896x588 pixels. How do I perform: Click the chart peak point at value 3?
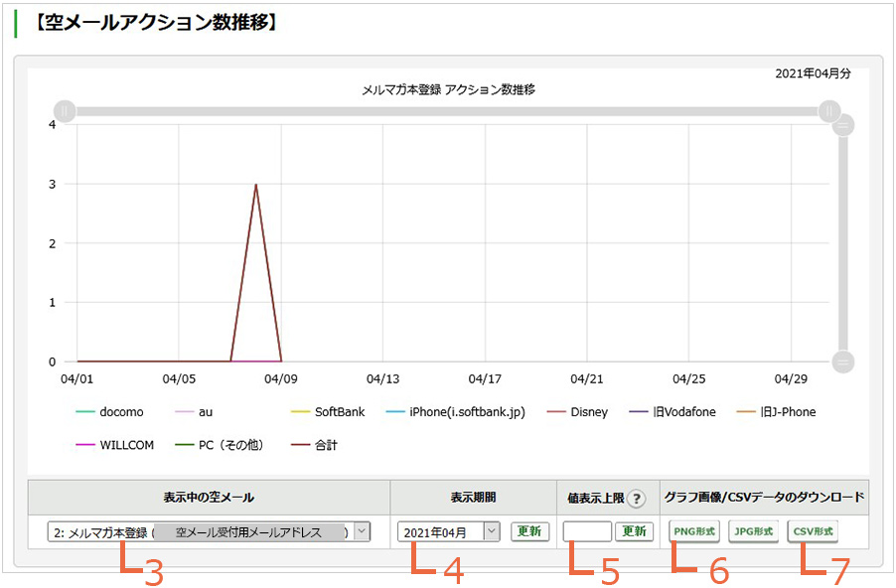tap(256, 184)
